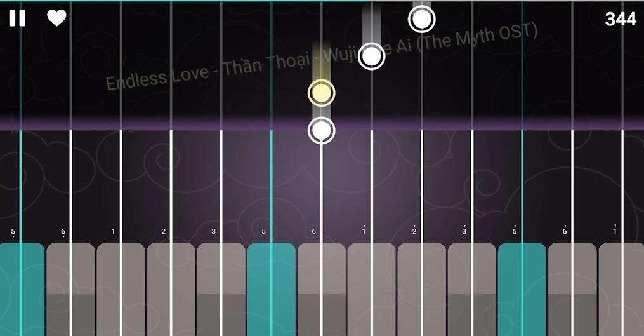Screen dimensions: 644x336
Task: Hit the yellow glowing falling note
Action: (x=322, y=93)
